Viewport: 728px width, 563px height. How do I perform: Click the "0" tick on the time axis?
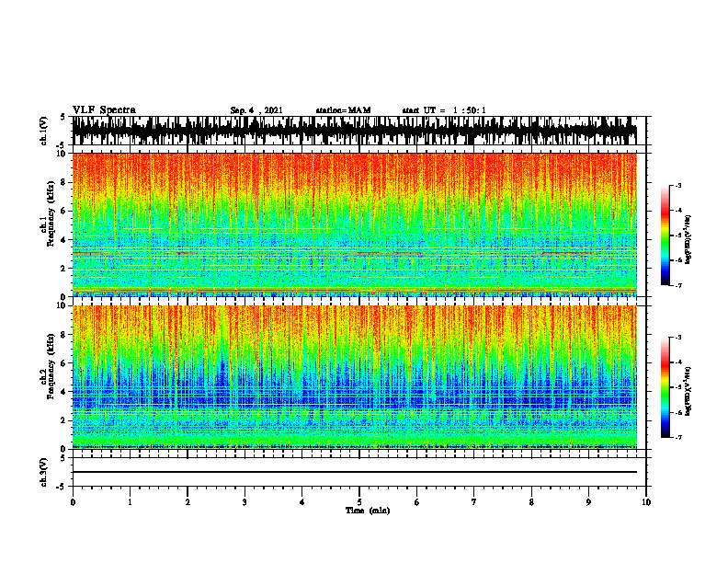pyautogui.click(x=73, y=502)
